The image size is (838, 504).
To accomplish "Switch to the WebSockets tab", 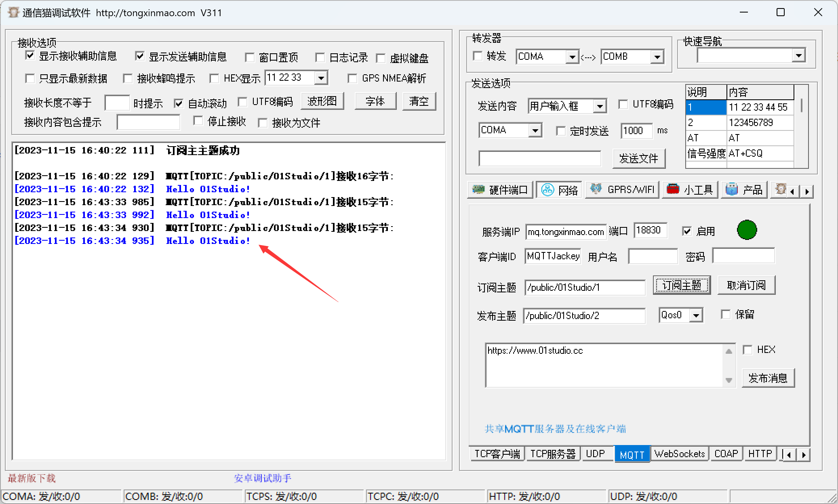I will 679,454.
